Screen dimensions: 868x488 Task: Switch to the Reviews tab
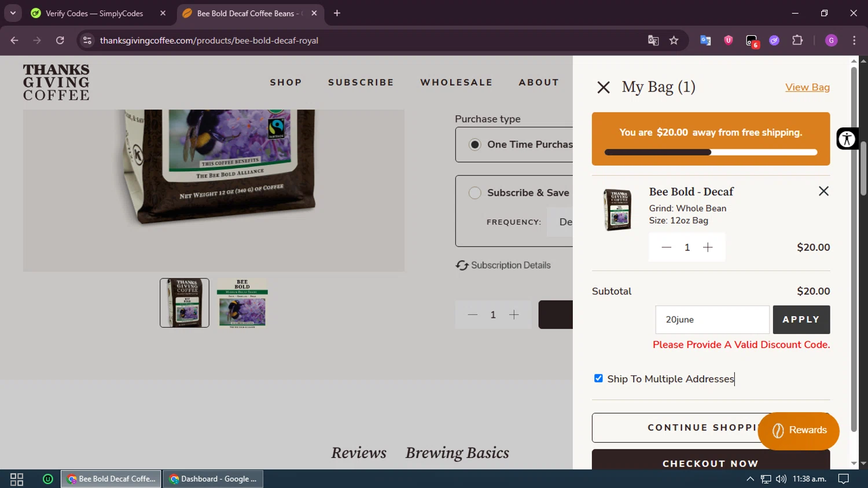click(x=359, y=453)
